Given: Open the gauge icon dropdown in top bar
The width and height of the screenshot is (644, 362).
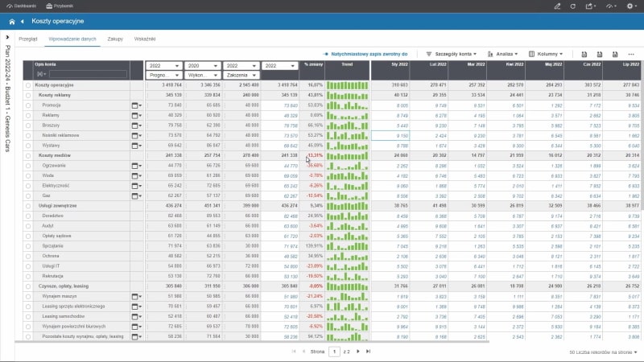Looking at the screenshot, I should (611, 6).
